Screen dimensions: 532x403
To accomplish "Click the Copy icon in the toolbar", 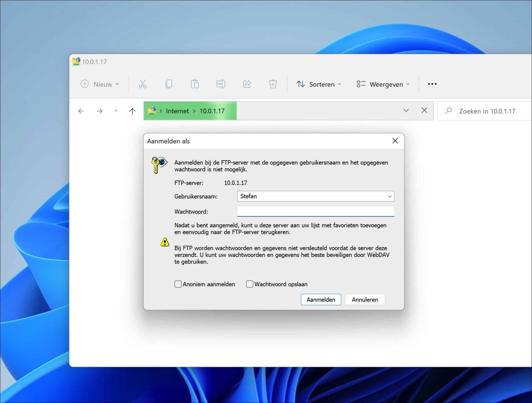I will [x=169, y=84].
